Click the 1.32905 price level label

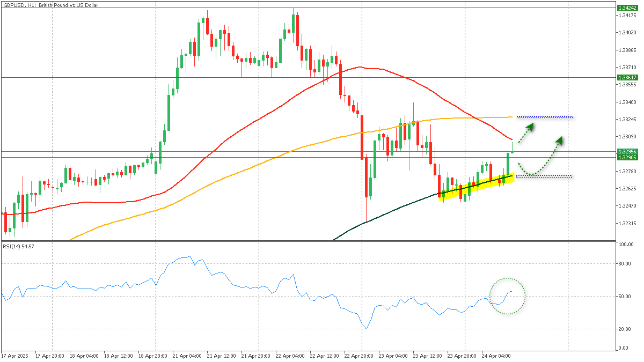click(626, 157)
